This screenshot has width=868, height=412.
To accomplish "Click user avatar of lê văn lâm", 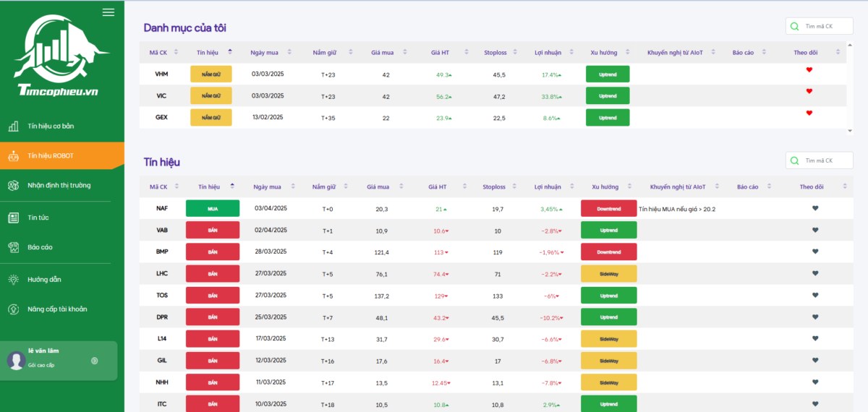I will [17, 360].
